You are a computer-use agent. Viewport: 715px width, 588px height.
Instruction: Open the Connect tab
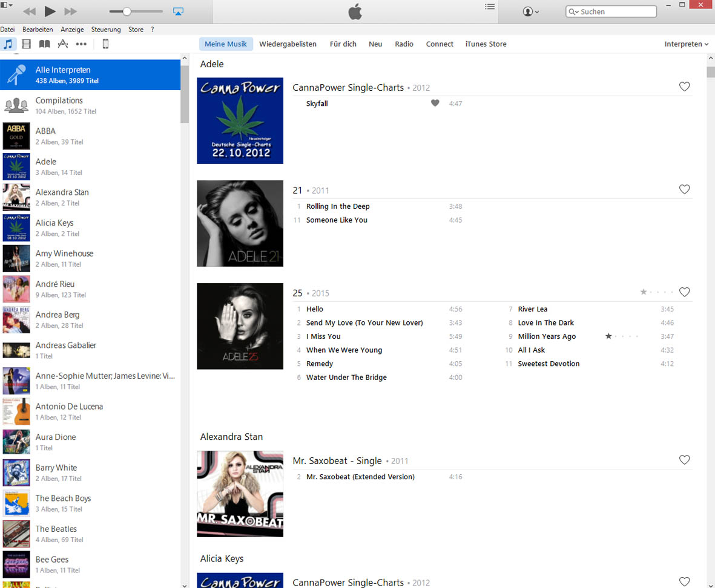[x=440, y=44]
